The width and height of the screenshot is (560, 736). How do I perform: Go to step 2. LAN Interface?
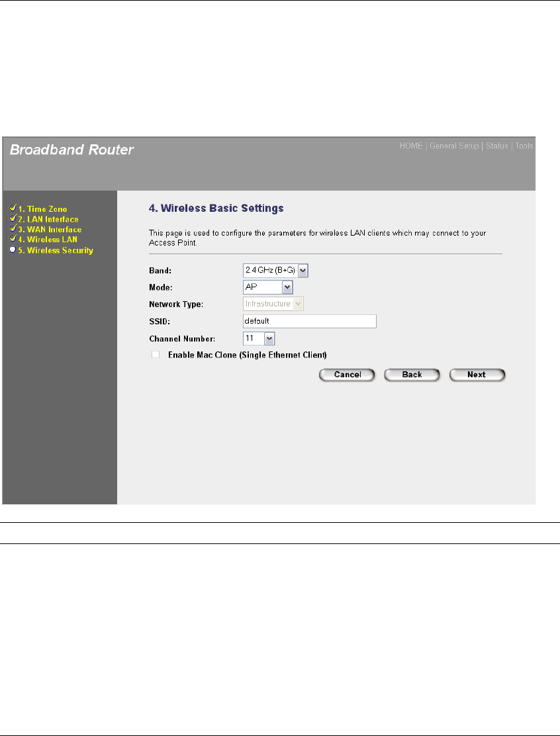pos(48,219)
